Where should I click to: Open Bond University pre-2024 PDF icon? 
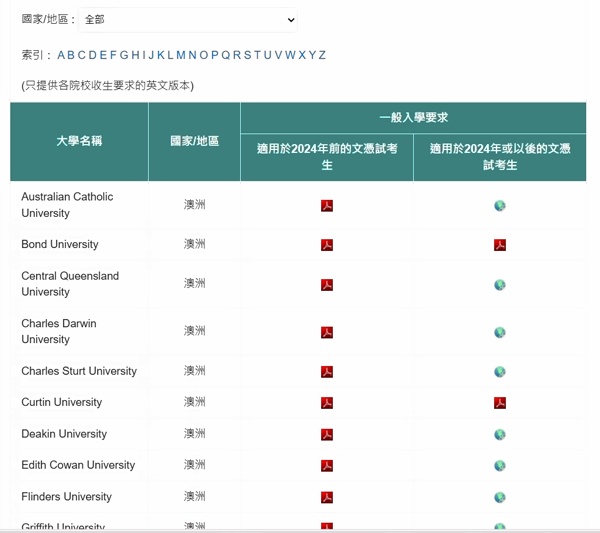tap(327, 244)
